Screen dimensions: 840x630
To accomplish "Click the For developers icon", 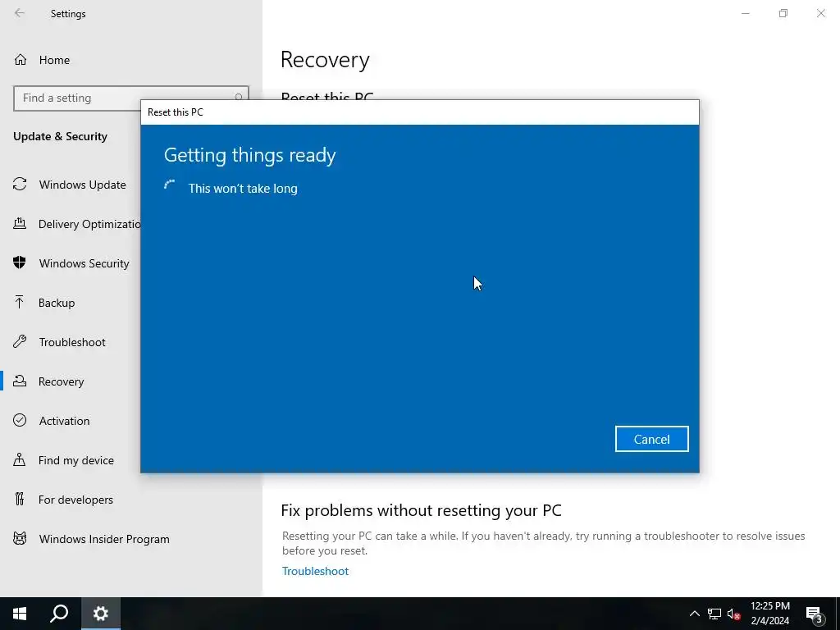I will pos(20,500).
